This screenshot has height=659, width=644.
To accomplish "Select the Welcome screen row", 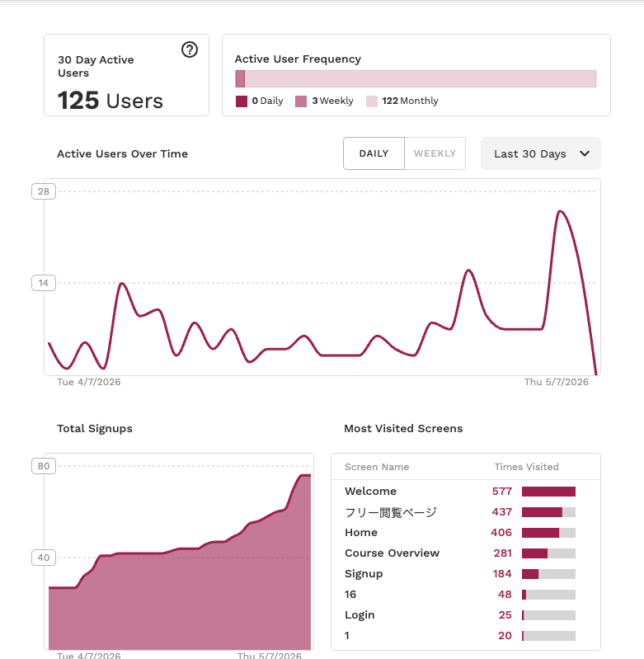I will click(466, 492).
